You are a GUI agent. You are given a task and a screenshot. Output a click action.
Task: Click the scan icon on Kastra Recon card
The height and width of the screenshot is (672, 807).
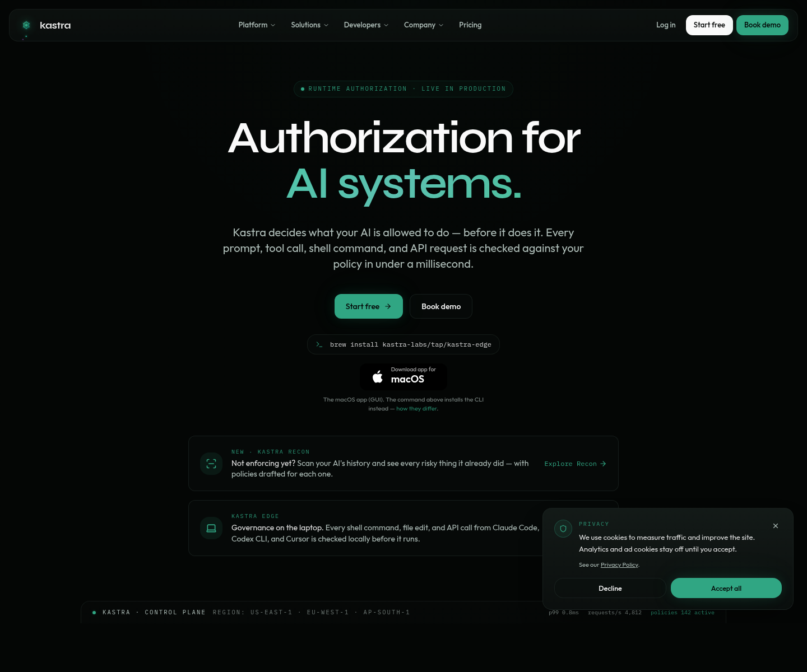tap(211, 464)
